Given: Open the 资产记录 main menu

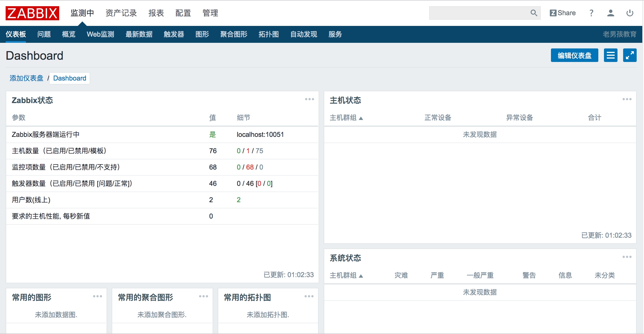Looking at the screenshot, I should pyautogui.click(x=121, y=13).
